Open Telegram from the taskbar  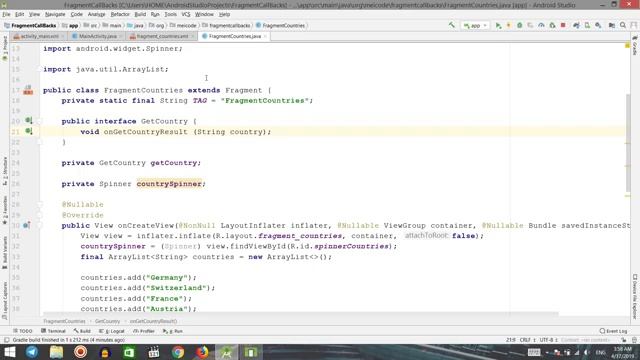click(32, 352)
